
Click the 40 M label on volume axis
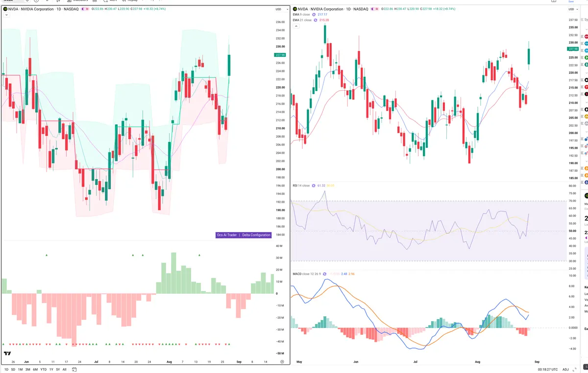pyautogui.click(x=279, y=246)
